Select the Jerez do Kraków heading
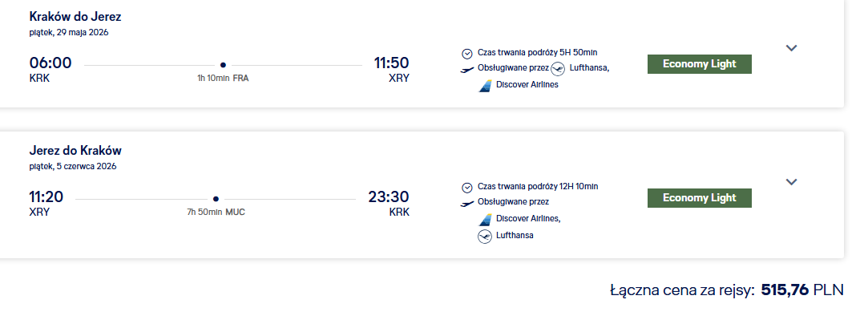This screenshot has height=320, width=868. point(75,151)
